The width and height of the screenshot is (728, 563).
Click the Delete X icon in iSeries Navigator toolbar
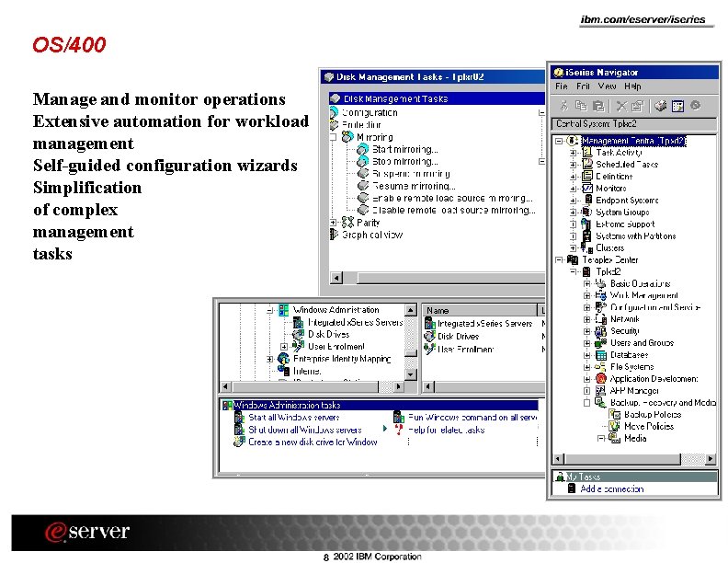(621, 107)
